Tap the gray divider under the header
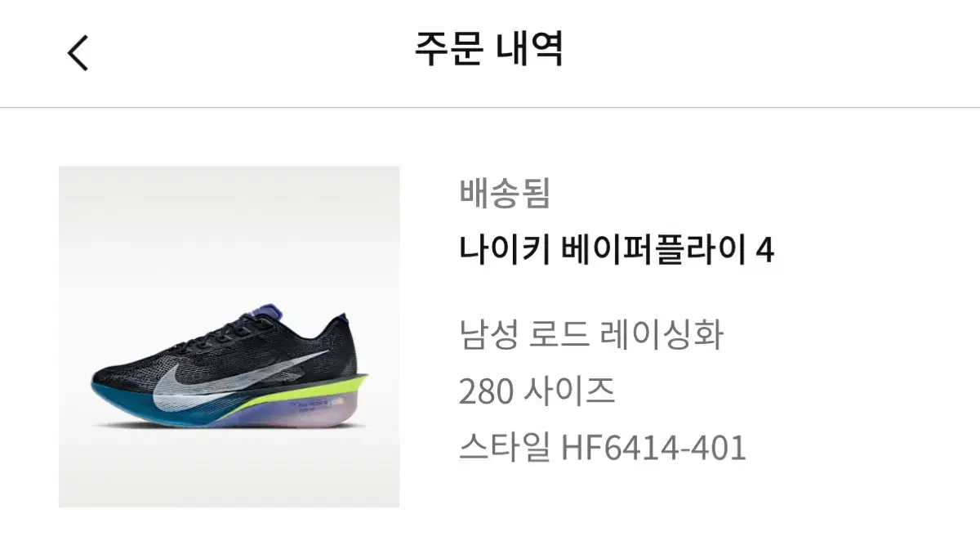The height and width of the screenshot is (554, 980). tap(490, 108)
